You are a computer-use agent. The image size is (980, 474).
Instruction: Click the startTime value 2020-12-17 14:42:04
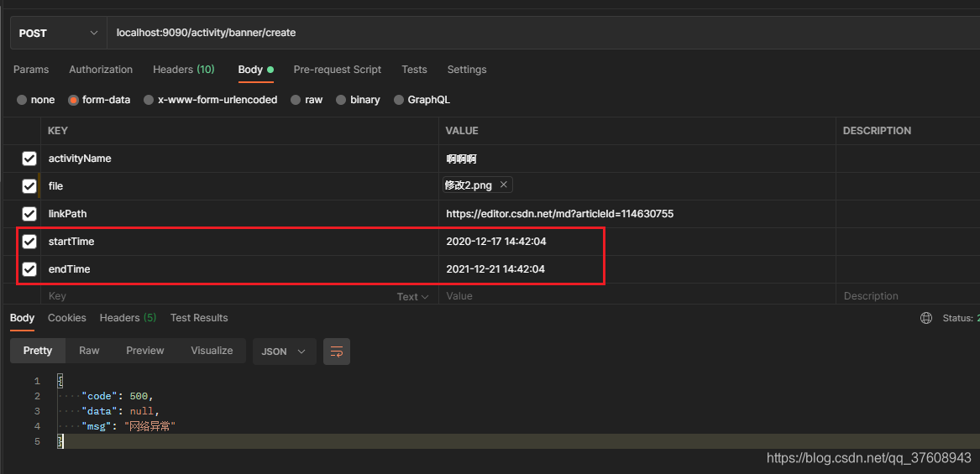coord(496,241)
